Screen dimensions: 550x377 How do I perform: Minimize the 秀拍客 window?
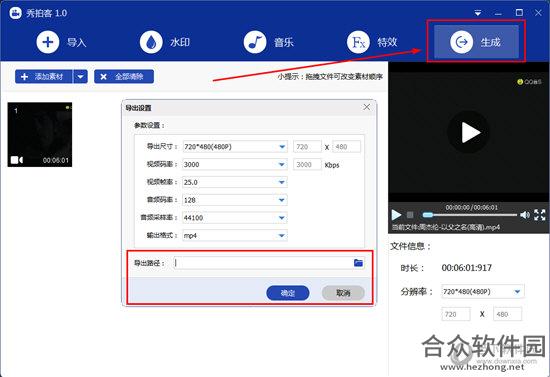click(x=498, y=13)
